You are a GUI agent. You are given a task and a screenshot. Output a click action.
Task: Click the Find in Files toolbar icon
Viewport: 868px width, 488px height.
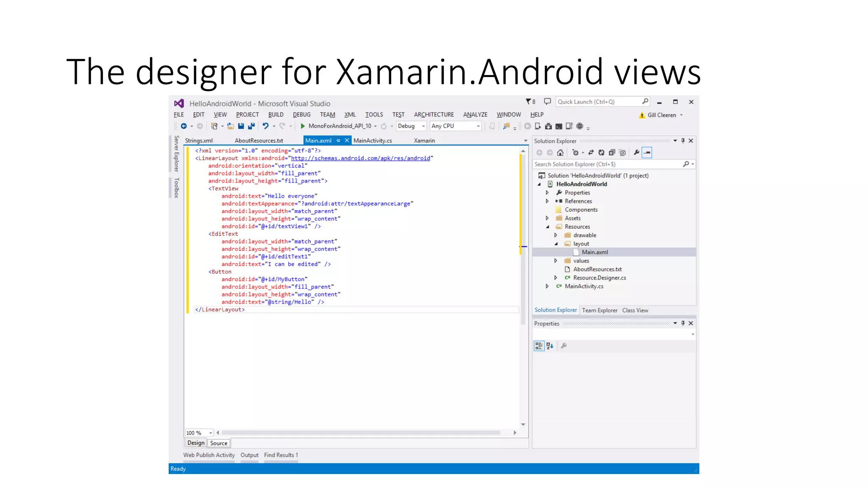tap(506, 126)
